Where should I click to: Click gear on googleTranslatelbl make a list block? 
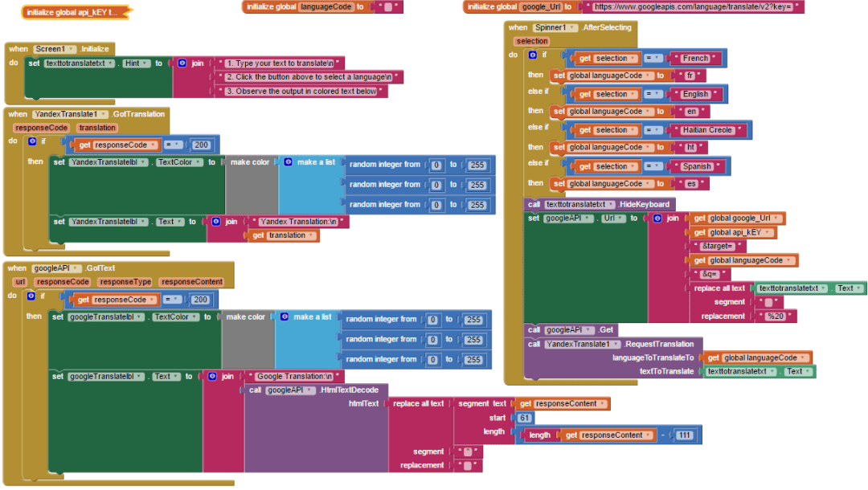[x=285, y=317]
